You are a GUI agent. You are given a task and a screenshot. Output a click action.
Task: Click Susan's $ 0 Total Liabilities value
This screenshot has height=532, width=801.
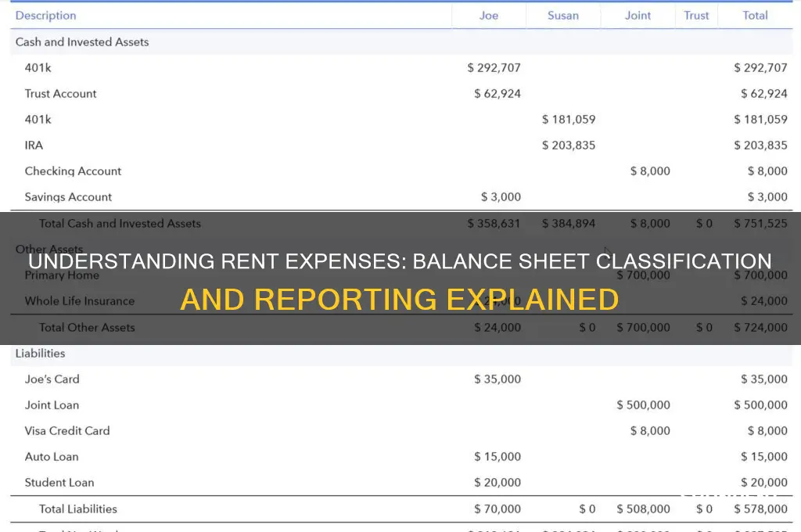click(587, 509)
